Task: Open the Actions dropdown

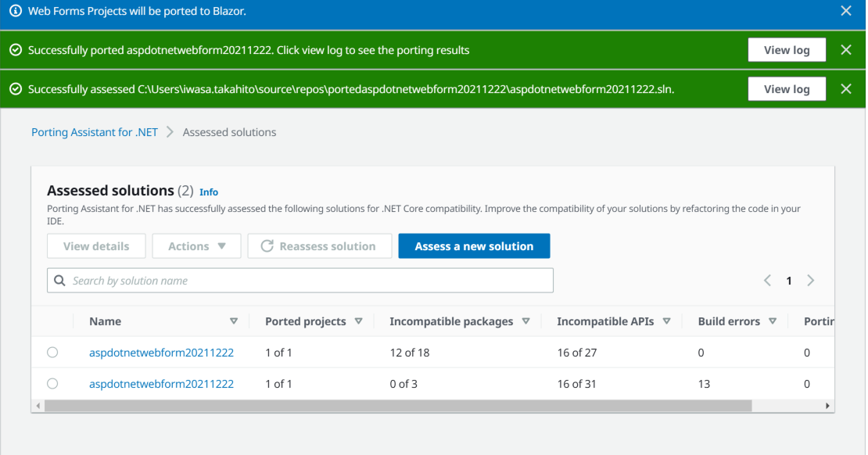Action: pyautogui.click(x=196, y=245)
